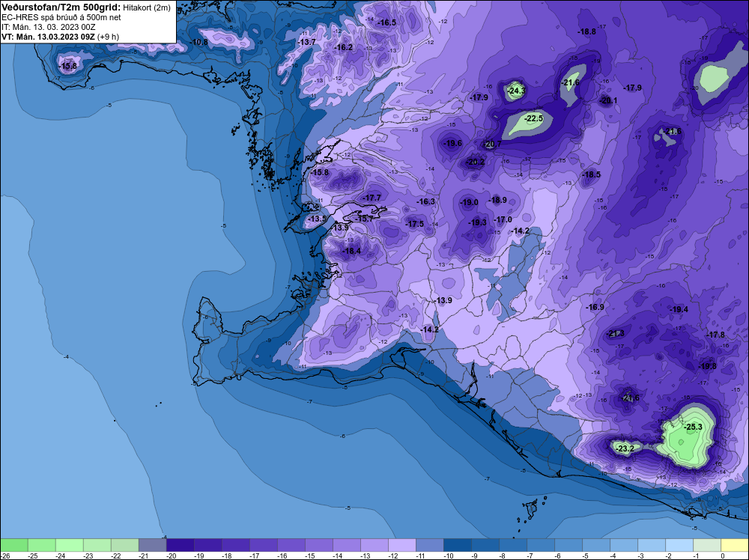Click the -17.0 temperature label
This screenshot has height=560, width=749.
[503, 219]
